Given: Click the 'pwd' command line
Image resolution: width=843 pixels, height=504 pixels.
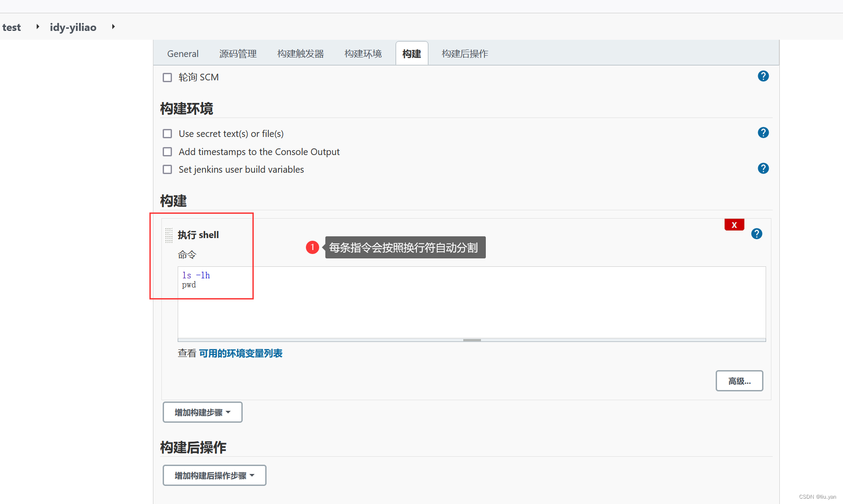Looking at the screenshot, I should (189, 285).
